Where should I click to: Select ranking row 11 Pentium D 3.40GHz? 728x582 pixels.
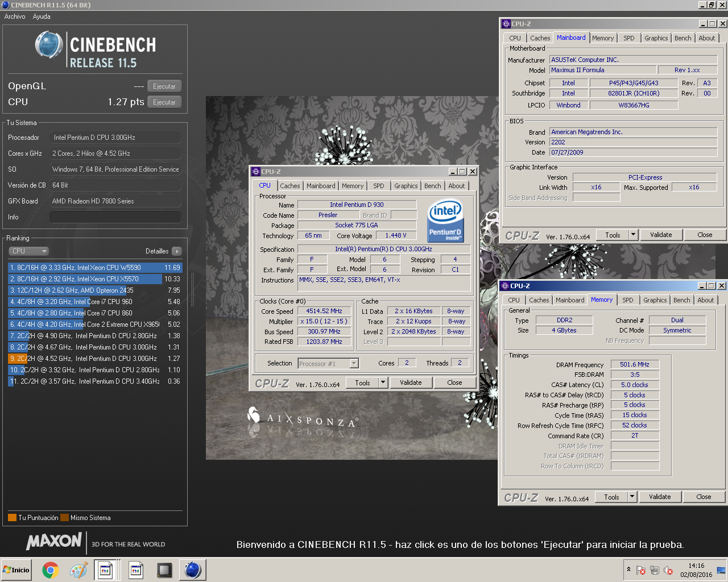tap(95, 381)
